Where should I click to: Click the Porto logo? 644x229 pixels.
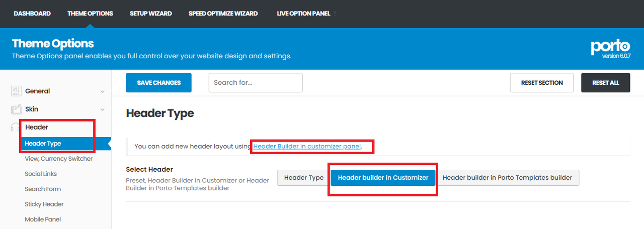point(610,47)
